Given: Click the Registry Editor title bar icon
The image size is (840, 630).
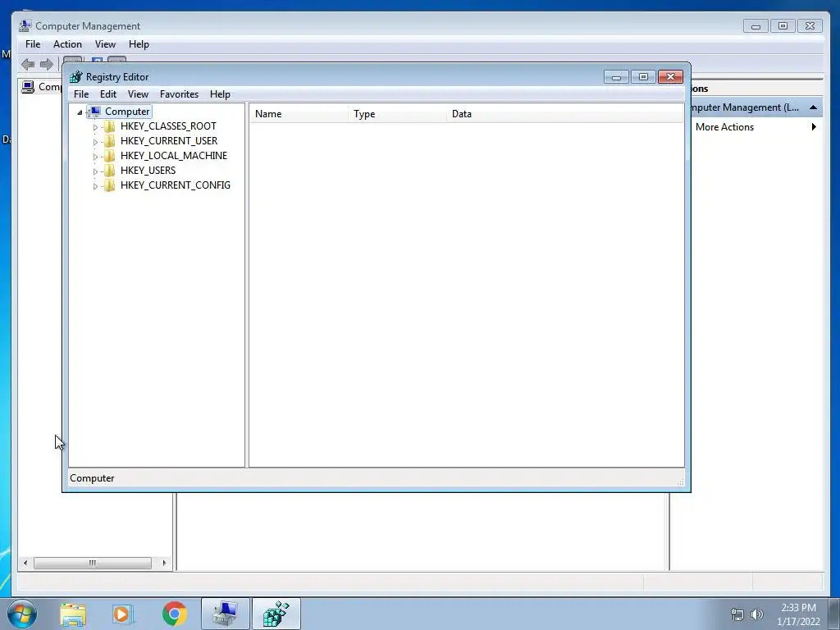Looking at the screenshot, I should click(x=76, y=77).
